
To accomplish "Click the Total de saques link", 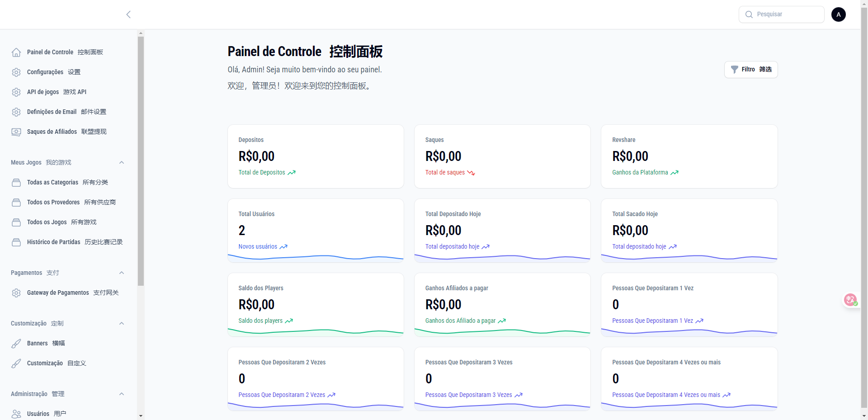I will (x=445, y=173).
